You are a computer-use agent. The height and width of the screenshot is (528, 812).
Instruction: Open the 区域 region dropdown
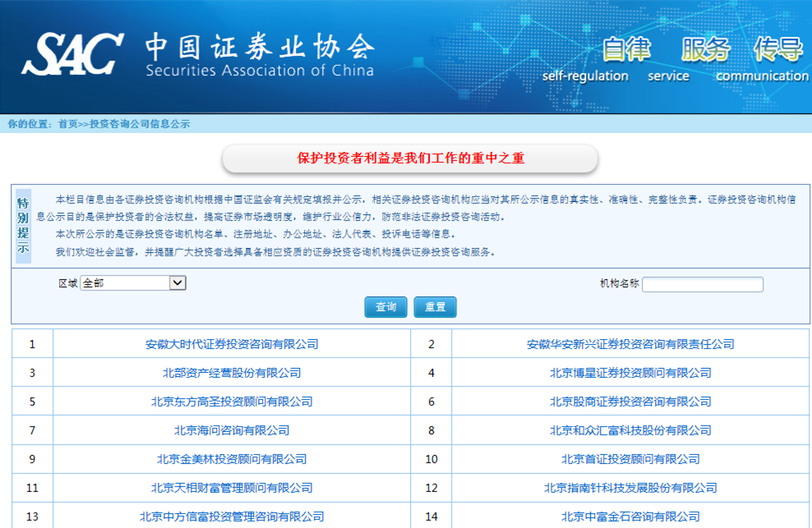click(133, 283)
